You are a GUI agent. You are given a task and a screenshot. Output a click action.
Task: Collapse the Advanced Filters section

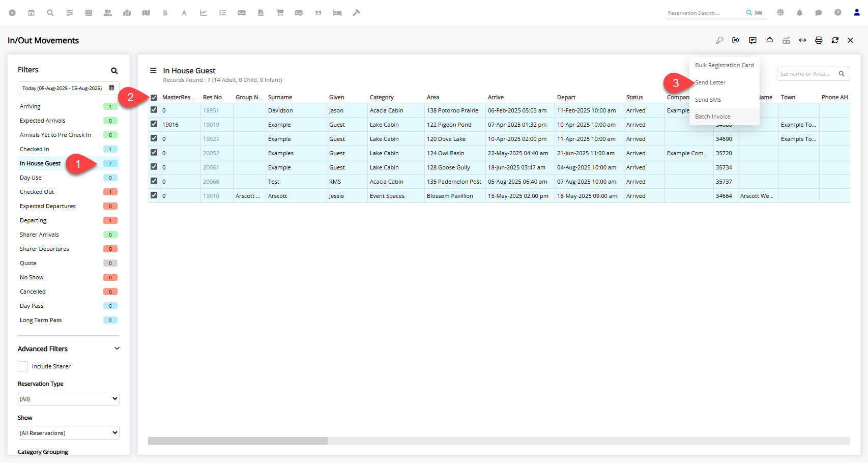pyautogui.click(x=117, y=349)
